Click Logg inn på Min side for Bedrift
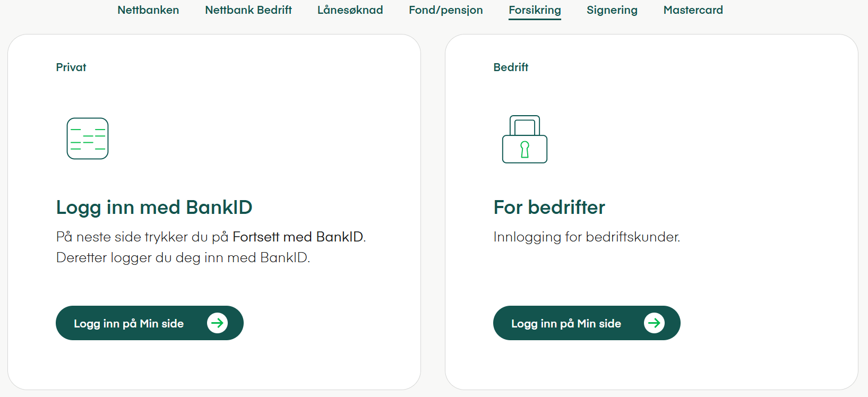Screen dimensions: 868x397 click(x=586, y=323)
